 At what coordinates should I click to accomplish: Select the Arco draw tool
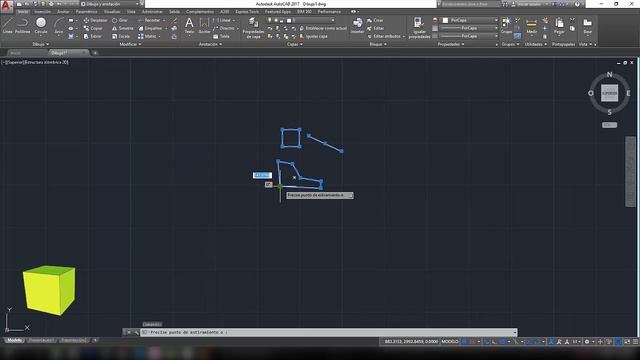pos(58,26)
